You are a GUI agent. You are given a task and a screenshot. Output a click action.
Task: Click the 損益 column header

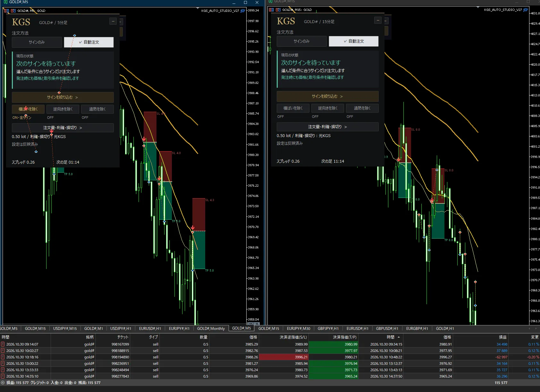[x=480, y=337]
